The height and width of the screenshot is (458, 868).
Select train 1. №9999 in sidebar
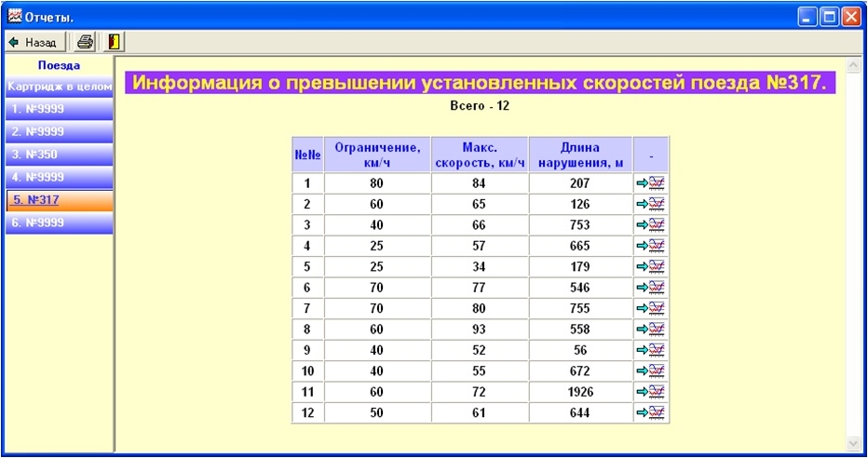60,110
